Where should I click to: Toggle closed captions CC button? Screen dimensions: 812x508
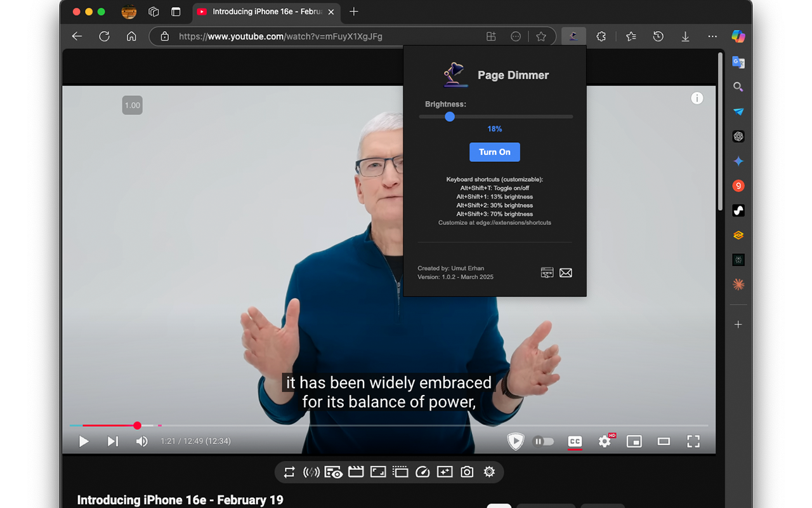(x=575, y=441)
